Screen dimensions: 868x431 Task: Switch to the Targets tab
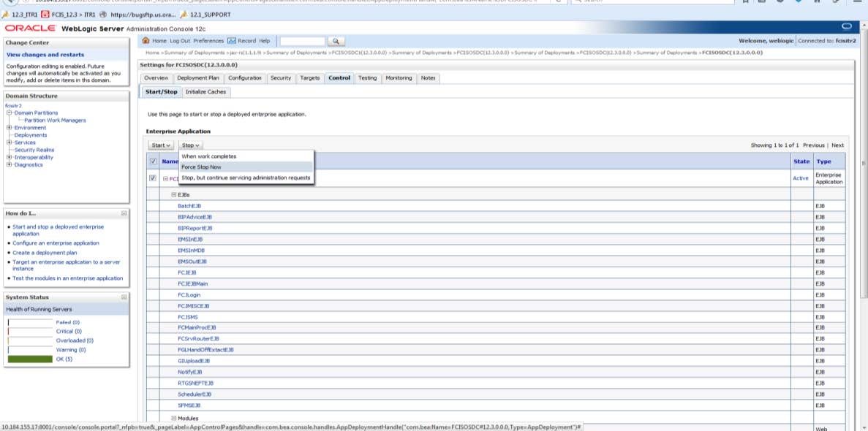[x=310, y=78]
